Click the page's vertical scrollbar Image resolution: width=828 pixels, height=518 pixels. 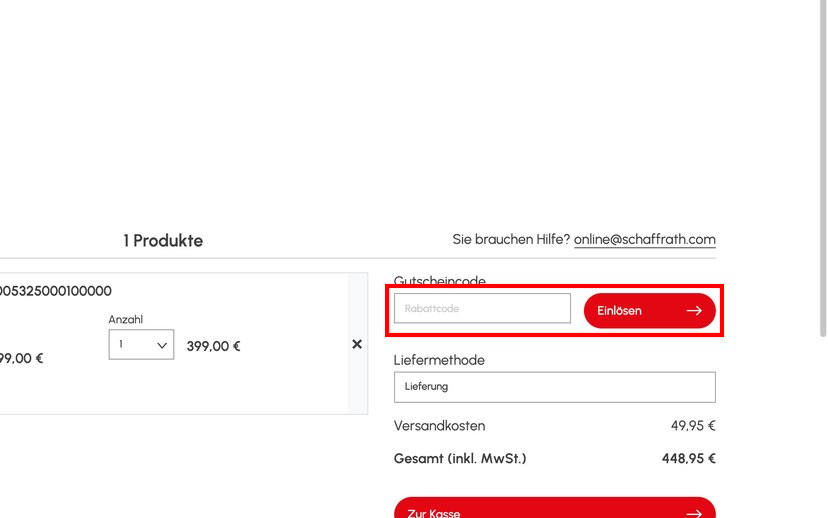pyautogui.click(x=823, y=169)
